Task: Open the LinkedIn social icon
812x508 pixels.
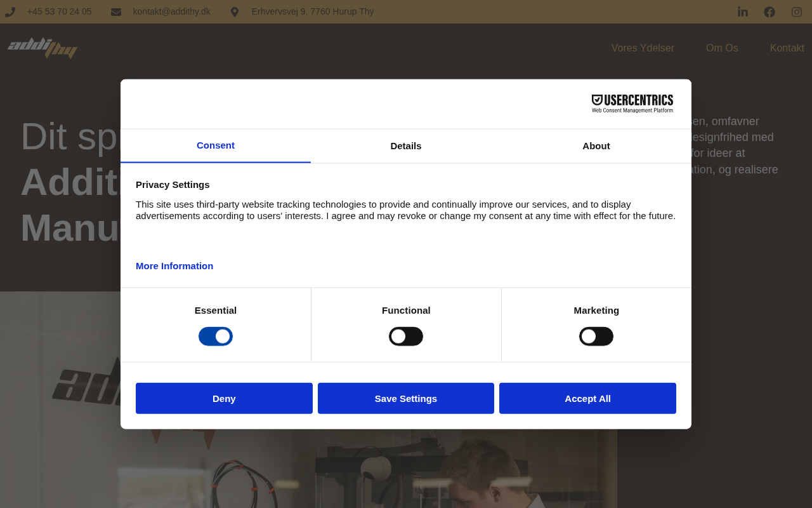Action: pyautogui.click(x=743, y=11)
